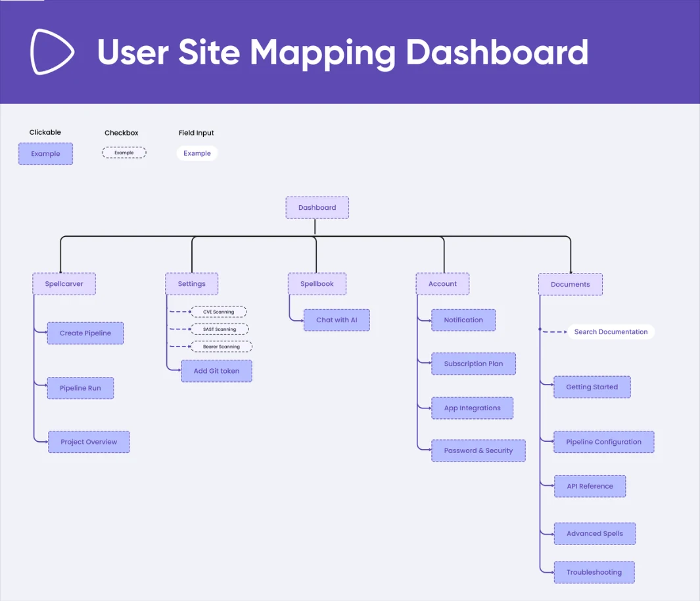Click App Integrations box
The width and height of the screenshot is (700, 601).
pyautogui.click(x=473, y=408)
